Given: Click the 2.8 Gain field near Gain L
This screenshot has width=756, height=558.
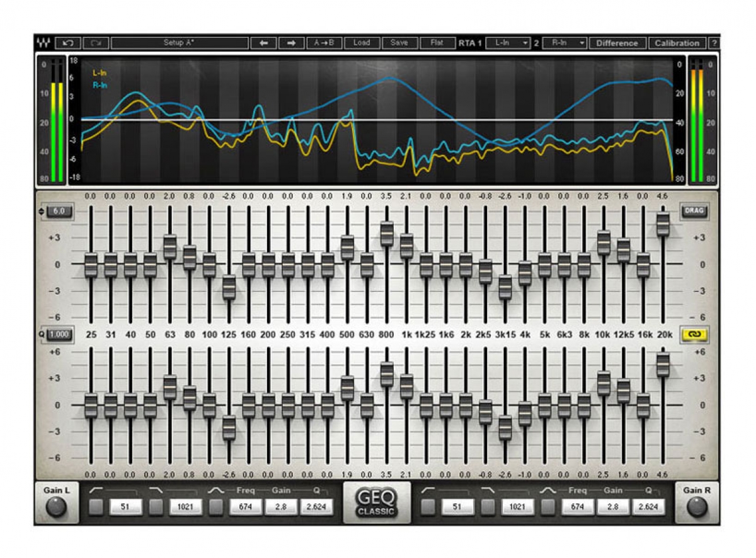Looking at the screenshot, I should [x=281, y=507].
